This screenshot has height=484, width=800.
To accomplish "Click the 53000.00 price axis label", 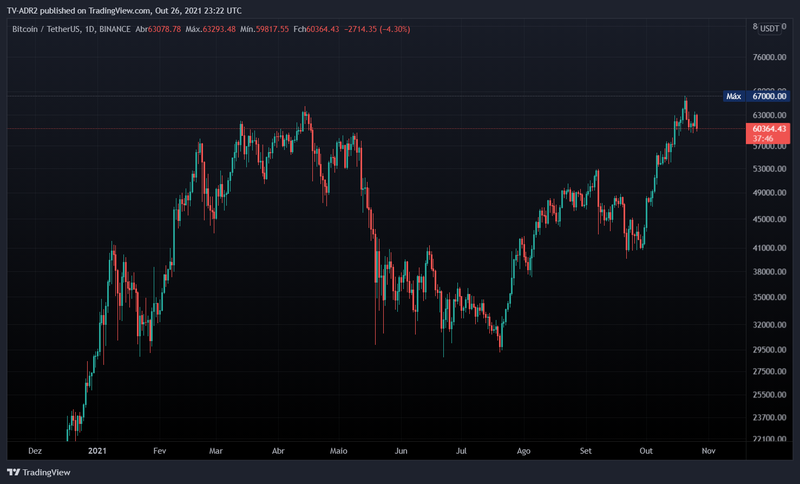I will point(769,169).
